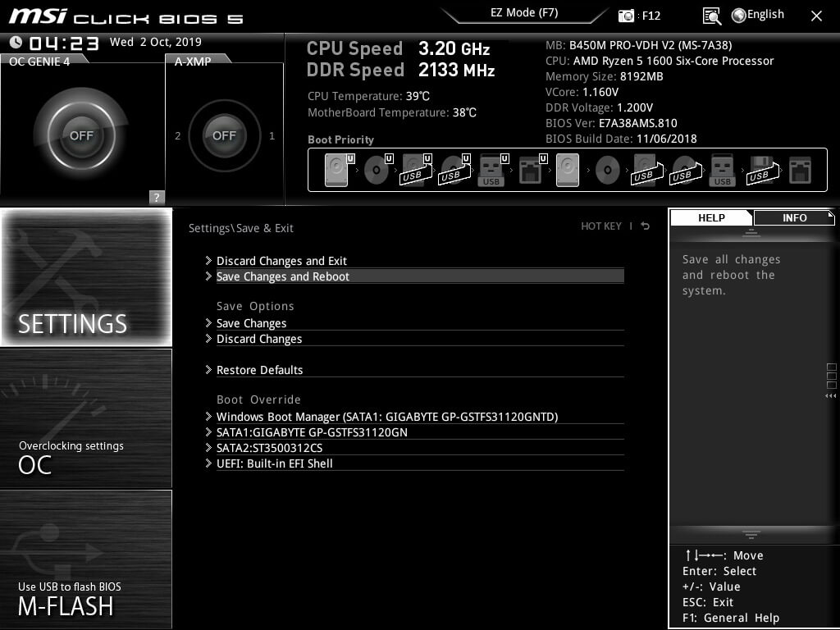Select the legacy USB CD/DVD boot icon
Screen dimensions: 840x630
pyautogui.click(x=686, y=170)
